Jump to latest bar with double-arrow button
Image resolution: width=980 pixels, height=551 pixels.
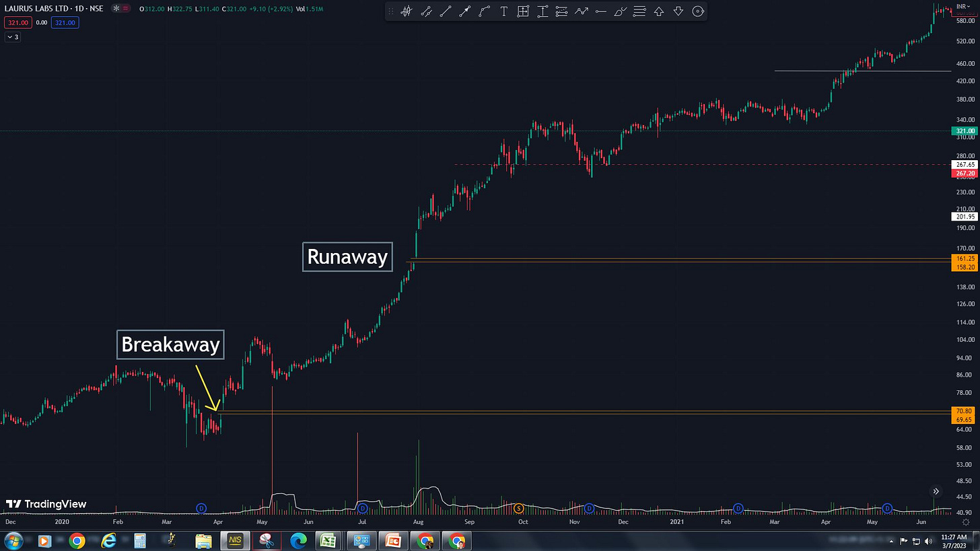pyautogui.click(x=936, y=492)
